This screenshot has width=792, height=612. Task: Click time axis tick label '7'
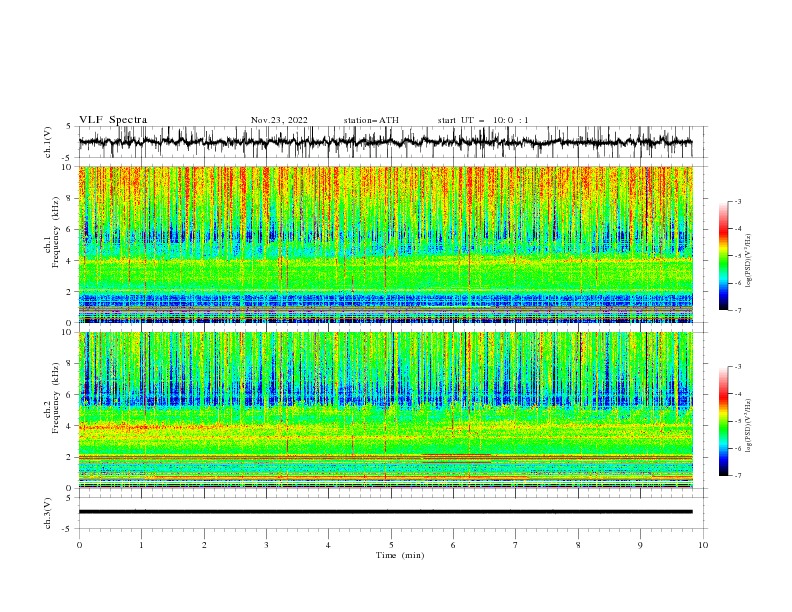(516, 545)
